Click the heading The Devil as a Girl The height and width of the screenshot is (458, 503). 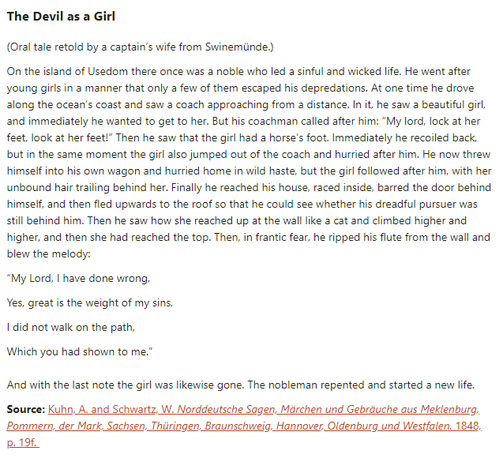[x=61, y=16]
